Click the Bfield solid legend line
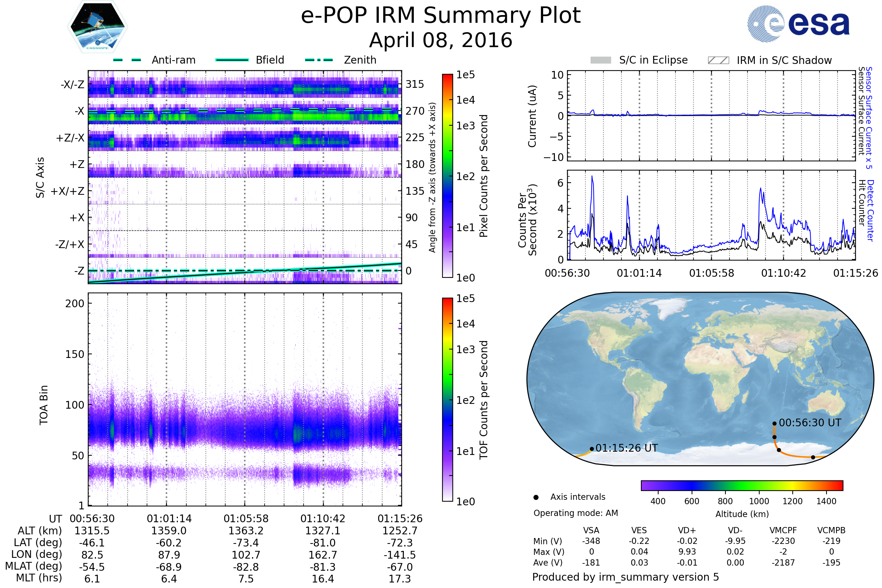Viewport: 882px width, 588px height. point(232,60)
